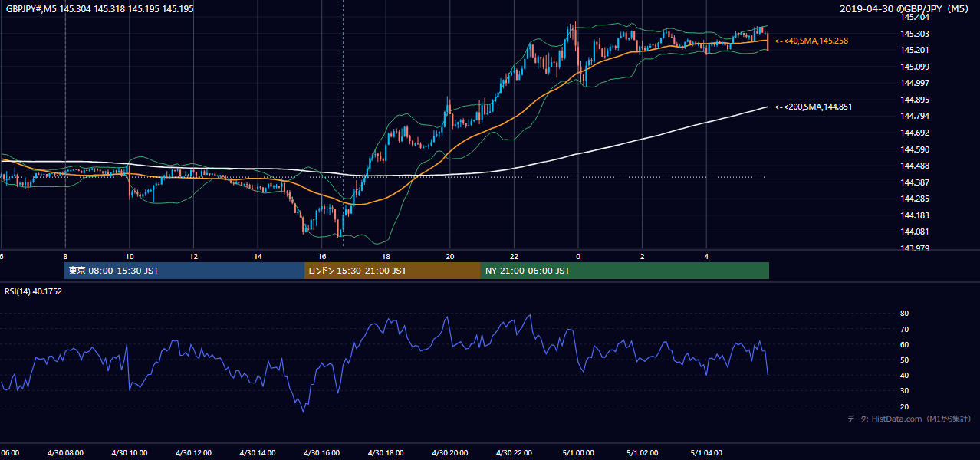Click the 5/1 00:00 date axis label
This screenshot has width=980, height=460.
578,453
